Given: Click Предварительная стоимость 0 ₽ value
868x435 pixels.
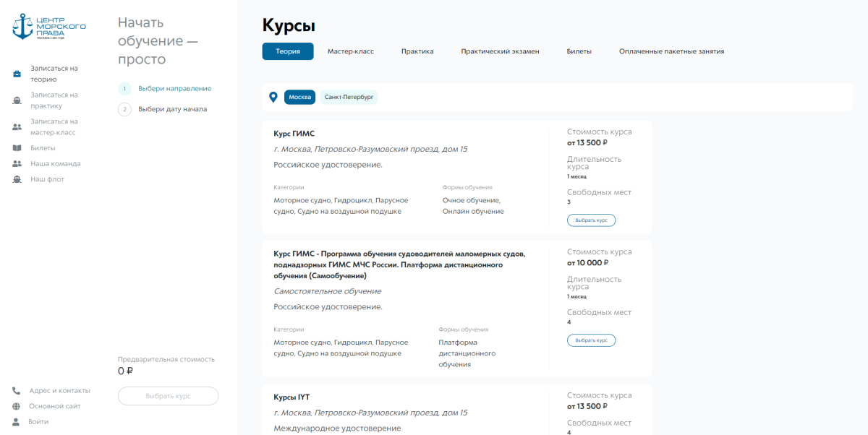Looking at the screenshot, I should (x=125, y=371).
